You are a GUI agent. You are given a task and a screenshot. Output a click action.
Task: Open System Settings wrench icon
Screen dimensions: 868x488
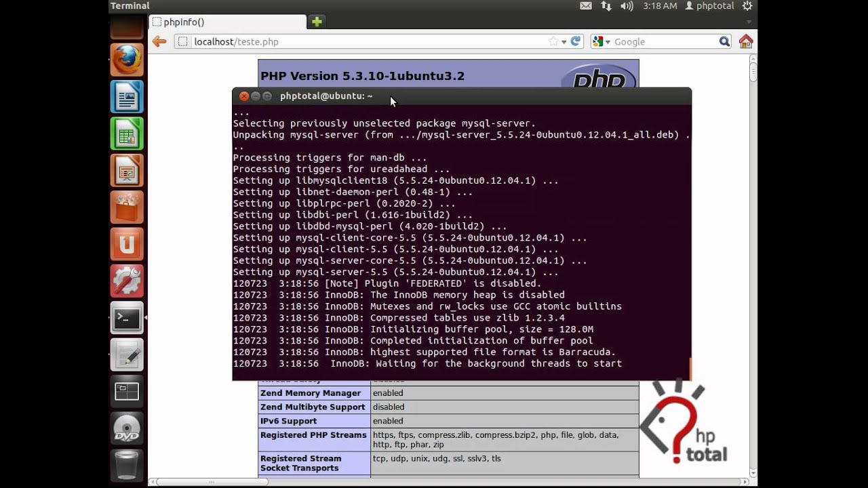[x=127, y=281]
